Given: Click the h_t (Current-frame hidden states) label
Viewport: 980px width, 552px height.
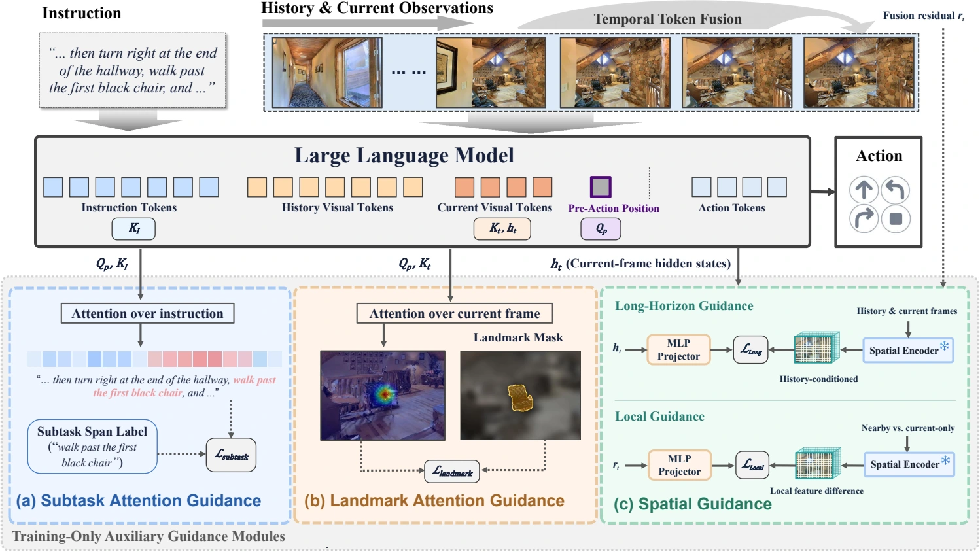Looking at the screenshot, I should 640,264.
